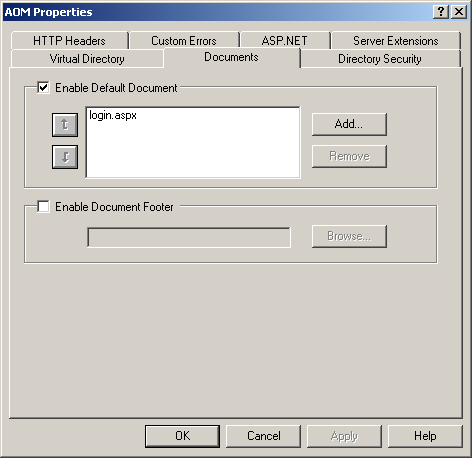This screenshot has height=458, width=472.
Task: Close the AOM Properties dialog with X
Action: click(459, 12)
